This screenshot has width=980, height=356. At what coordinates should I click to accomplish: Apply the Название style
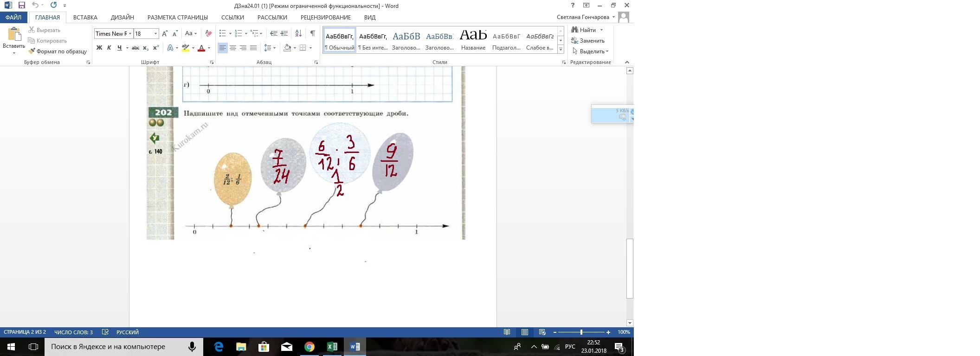click(x=473, y=39)
